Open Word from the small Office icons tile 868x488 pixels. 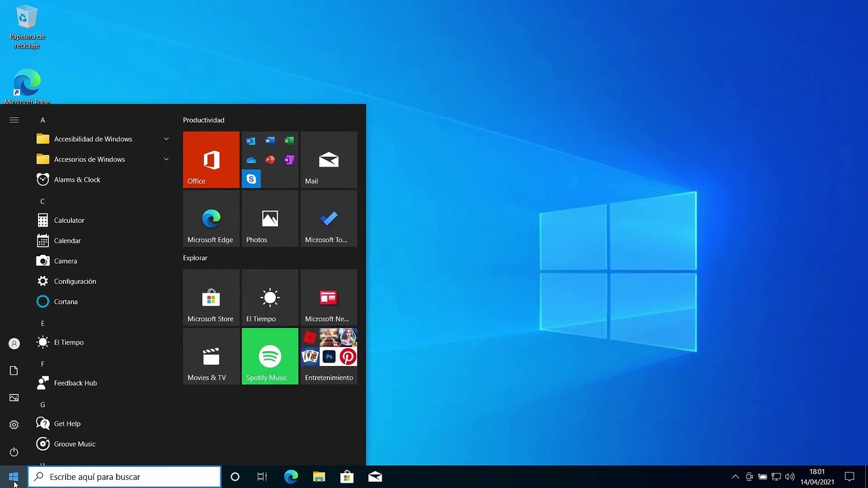point(270,141)
